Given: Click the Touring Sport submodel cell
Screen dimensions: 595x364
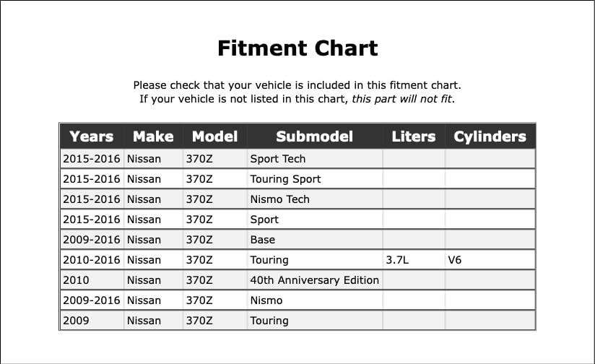Looking at the screenshot, I should click(x=285, y=179).
